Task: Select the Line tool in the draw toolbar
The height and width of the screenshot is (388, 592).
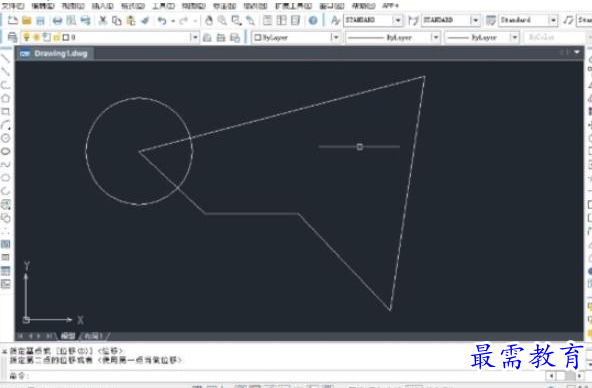Action: click(x=5, y=58)
